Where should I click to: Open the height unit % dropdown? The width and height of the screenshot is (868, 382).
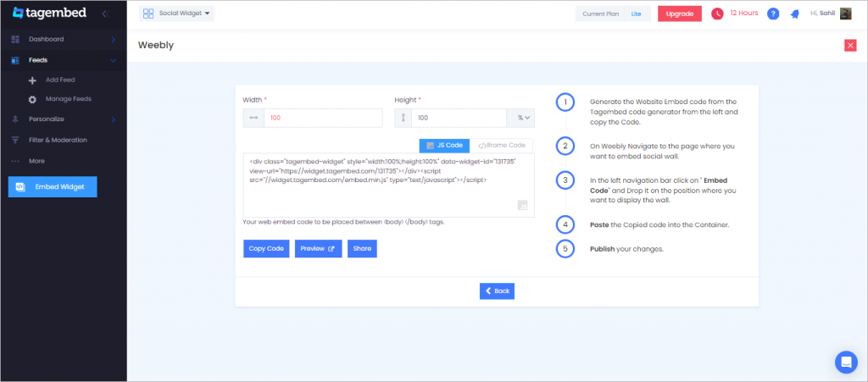click(520, 118)
